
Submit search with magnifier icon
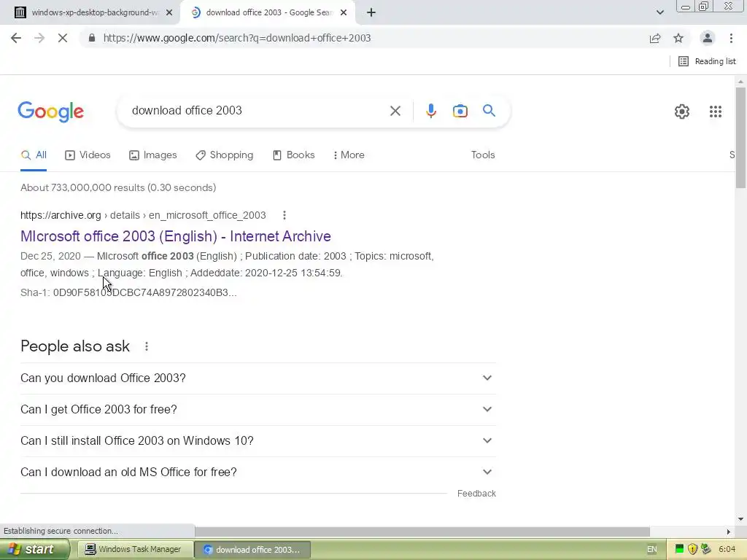coord(489,111)
